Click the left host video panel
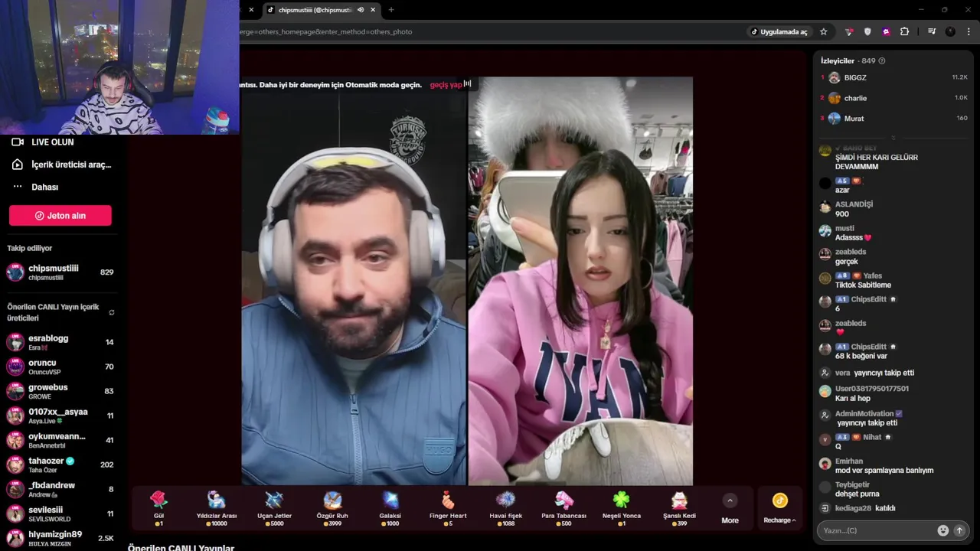Viewport: 980px width, 551px height. point(354,281)
